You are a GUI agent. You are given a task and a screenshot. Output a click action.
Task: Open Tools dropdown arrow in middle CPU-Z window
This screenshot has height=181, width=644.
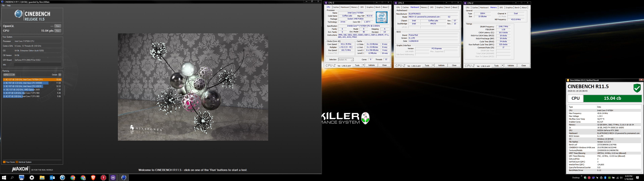coord(433,66)
